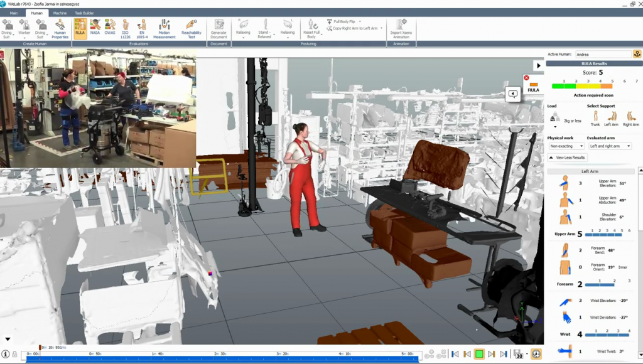643x364 pixels.
Task: Expand the Load weight selector
Action: [x=555, y=127]
